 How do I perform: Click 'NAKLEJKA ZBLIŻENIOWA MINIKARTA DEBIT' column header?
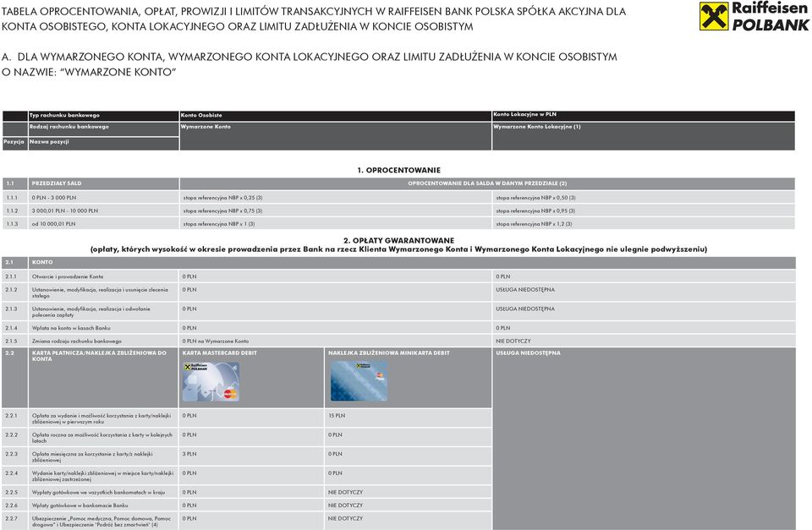[389, 353]
